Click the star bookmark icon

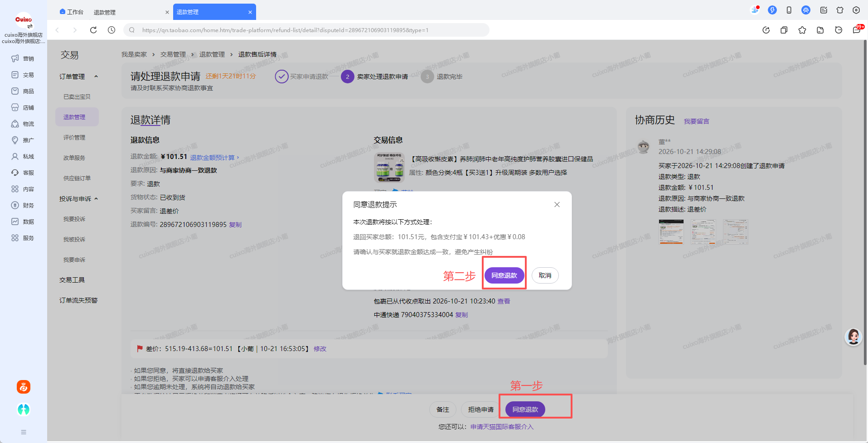click(x=802, y=30)
